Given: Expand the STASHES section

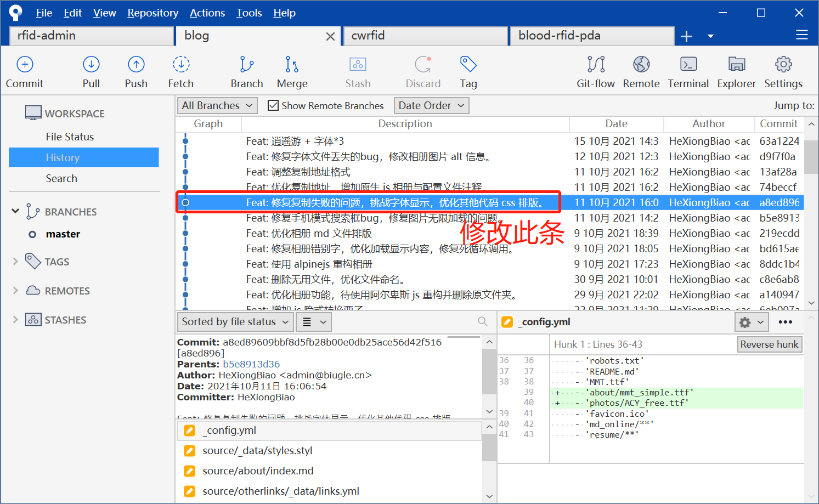Looking at the screenshot, I should (x=15, y=320).
